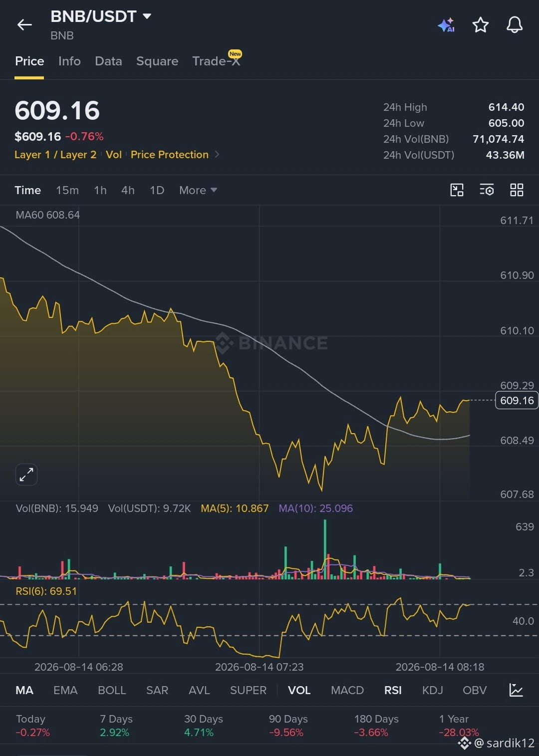This screenshot has width=539, height=756.
Task: Click the 7 Days 2.92% performance
Action: (116, 726)
